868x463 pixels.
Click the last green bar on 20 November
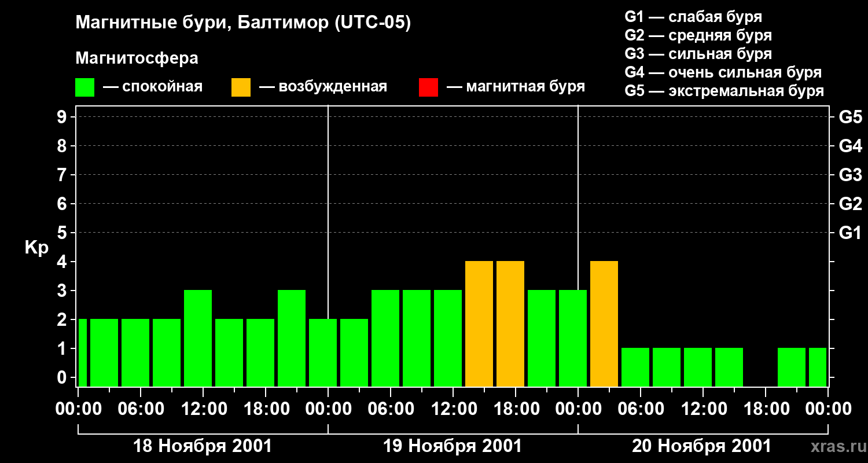click(818, 367)
